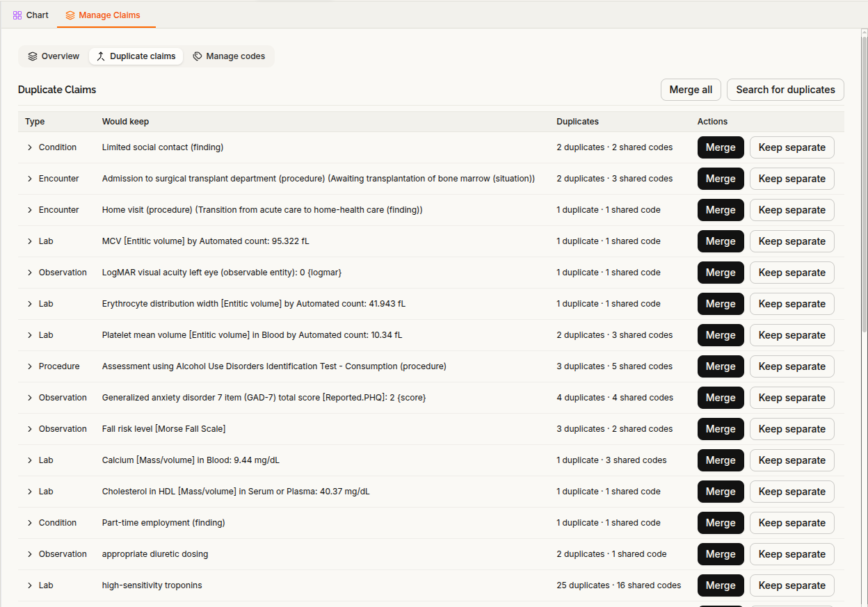Click the '25 duplicates · 16 shared codes' text
Screen dimensions: 868x607
pyautogui.click(x=619, y=585)
